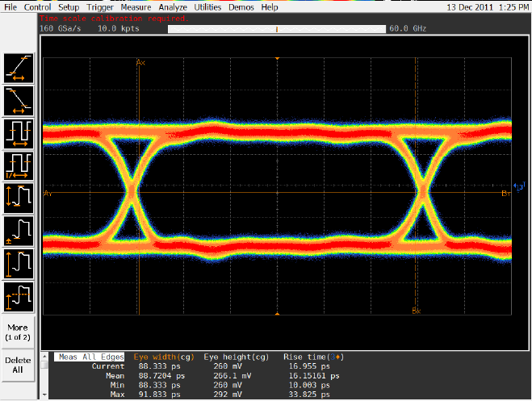
Task: Show more measurements with More (1 of 2)
Action: pos(19,331)
